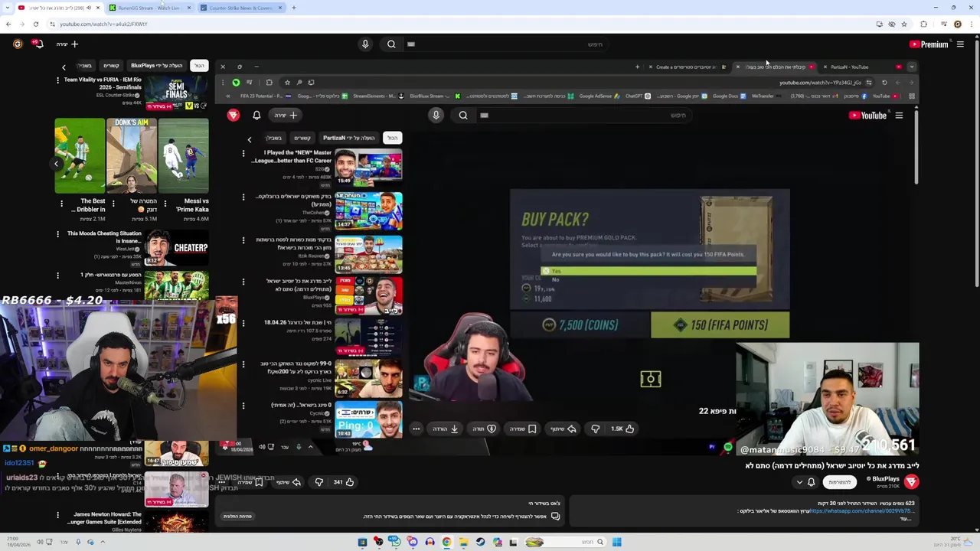Show hidden system tray icons
The image size is (980, 551).
tap(103, 542)
